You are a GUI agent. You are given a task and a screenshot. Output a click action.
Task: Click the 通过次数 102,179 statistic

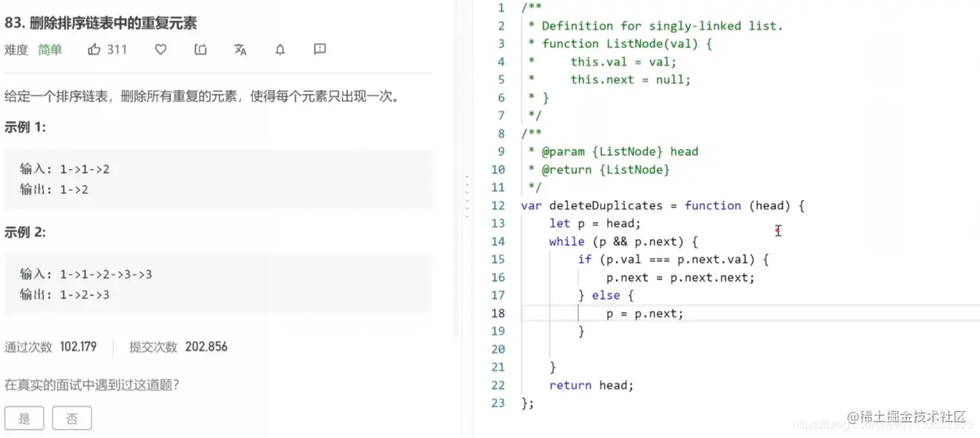point(51,346)
